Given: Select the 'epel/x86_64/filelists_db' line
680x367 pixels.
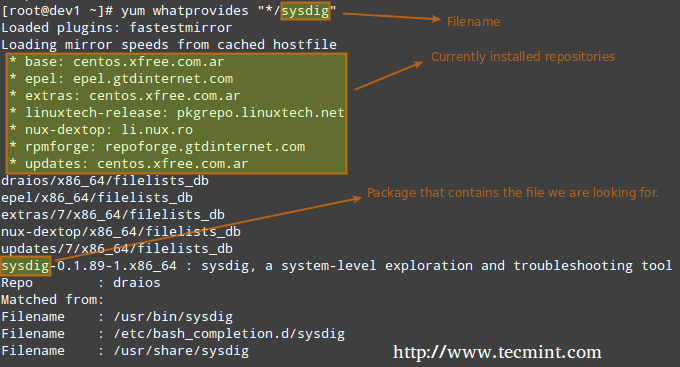Looking at the screenshot, I should coord(97,197).
